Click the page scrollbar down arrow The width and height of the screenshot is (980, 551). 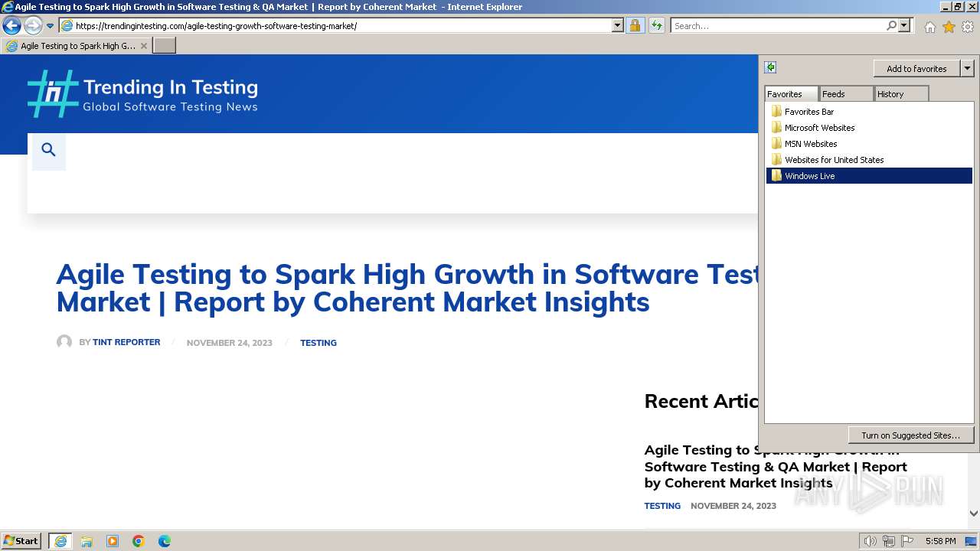pos(974,514)
